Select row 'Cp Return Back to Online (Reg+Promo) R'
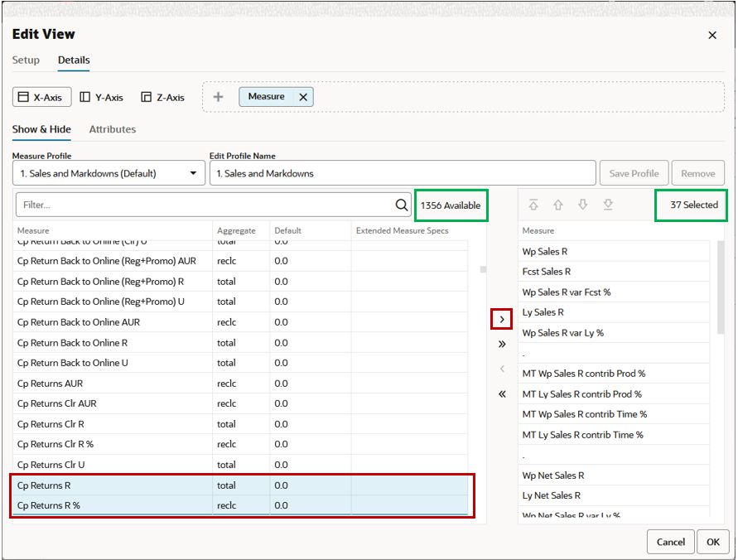The height and width of the screenshot is (560, 738). click(240, 282)
